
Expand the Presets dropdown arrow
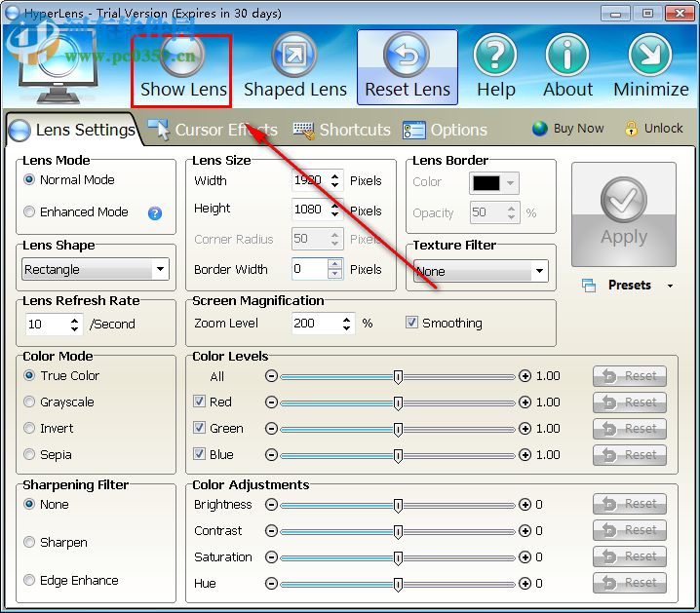[670, 286]
